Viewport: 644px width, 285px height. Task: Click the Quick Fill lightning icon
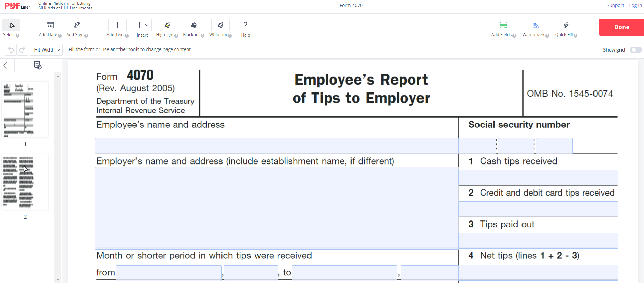566,25
